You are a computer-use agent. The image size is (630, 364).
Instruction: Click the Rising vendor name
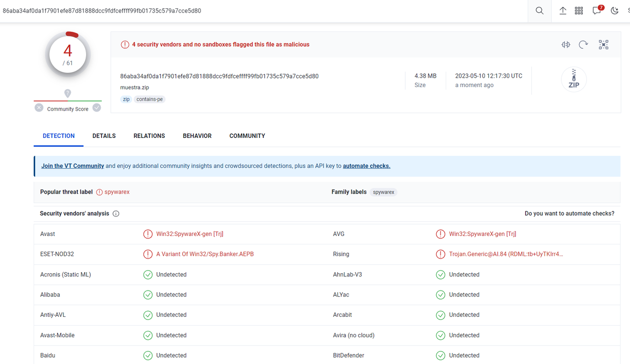click(341, 254)
